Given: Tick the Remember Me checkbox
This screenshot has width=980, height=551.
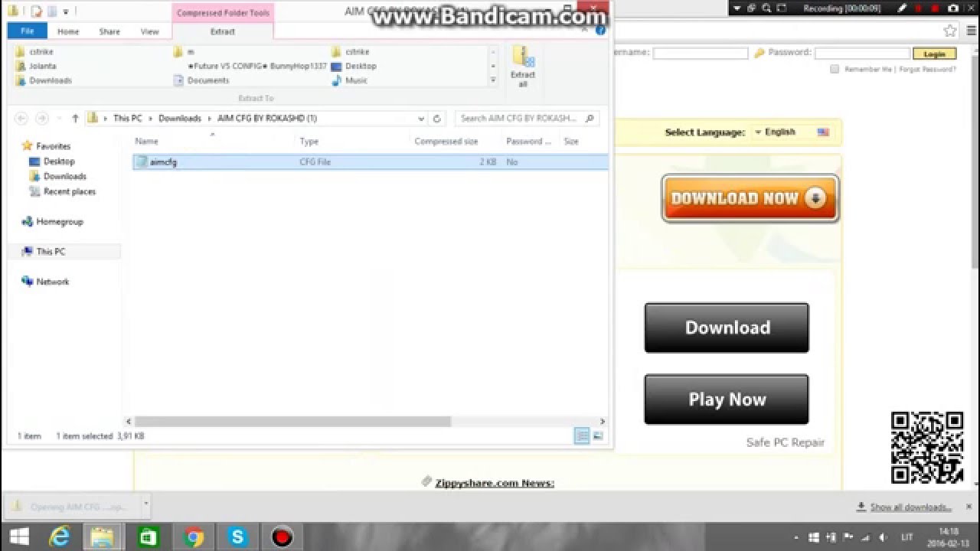Looking at the screenshot, I should click(x=835, y=69).
